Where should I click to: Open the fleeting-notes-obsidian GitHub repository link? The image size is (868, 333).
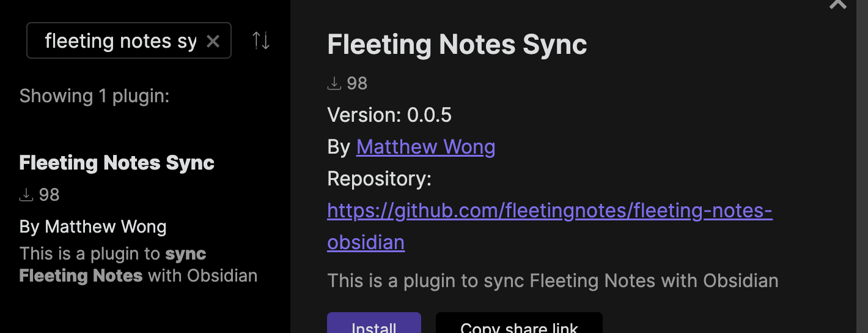550,211
